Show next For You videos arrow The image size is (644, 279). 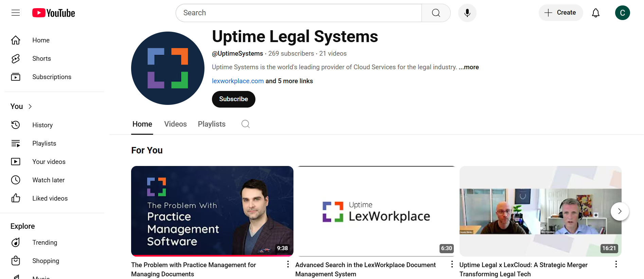620,211
